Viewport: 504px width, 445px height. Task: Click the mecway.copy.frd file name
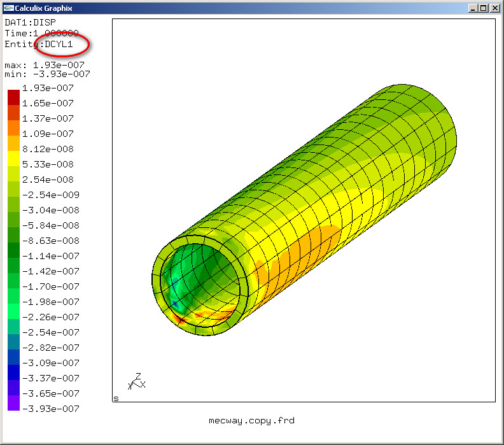click(x=251, y=421)
